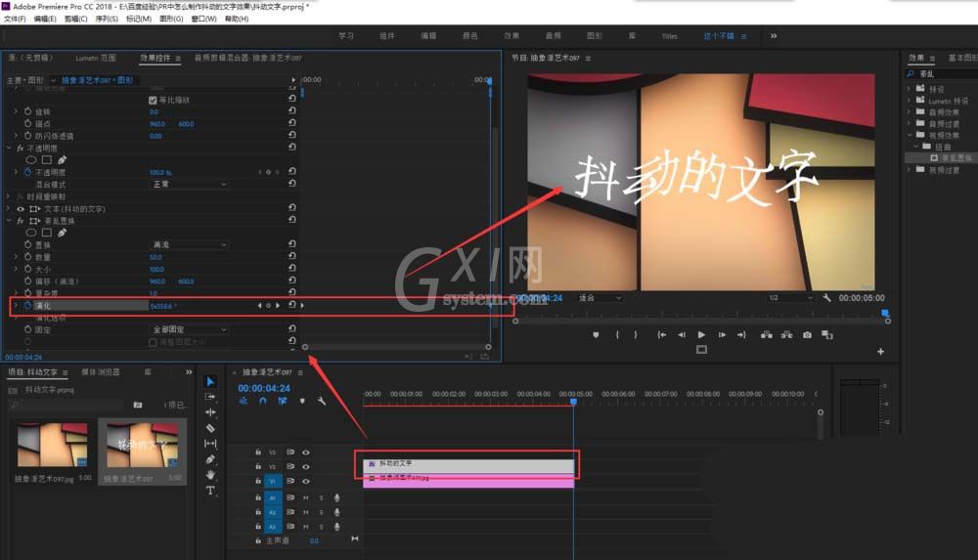The height and width of the screenshot is (560, 978).
Task: Toggle Linked Selection in timeline
Action: pyautogui.click(x=283, y=401)
